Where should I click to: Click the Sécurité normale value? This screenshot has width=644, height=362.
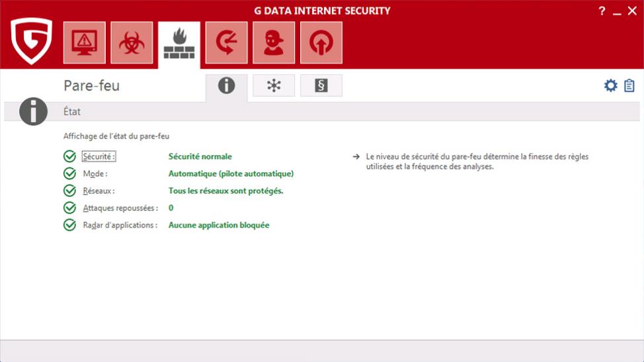pyautogui.click(x=200, y=157)
